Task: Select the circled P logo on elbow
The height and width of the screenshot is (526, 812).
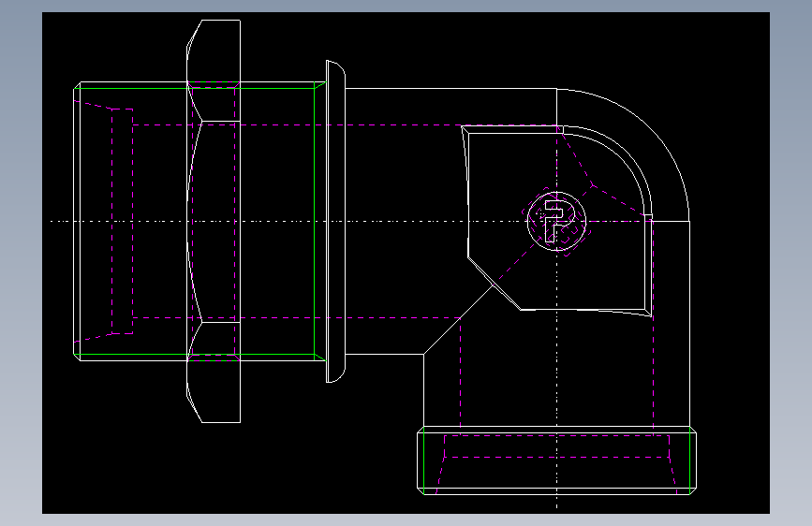Action: click(x=556, y=221)
